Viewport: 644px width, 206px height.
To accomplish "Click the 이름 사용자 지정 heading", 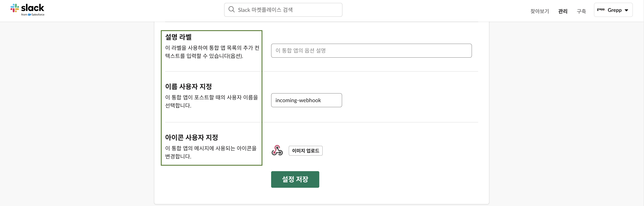I will [188, 87].
